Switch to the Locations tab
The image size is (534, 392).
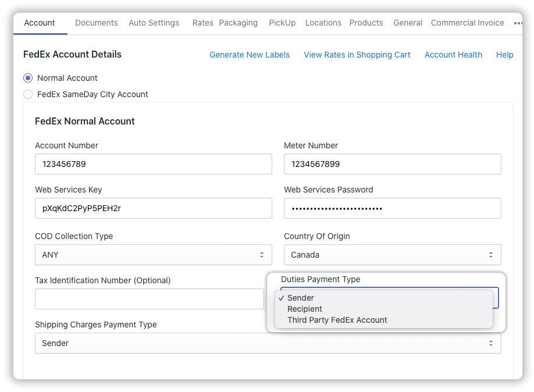(323, 23)
